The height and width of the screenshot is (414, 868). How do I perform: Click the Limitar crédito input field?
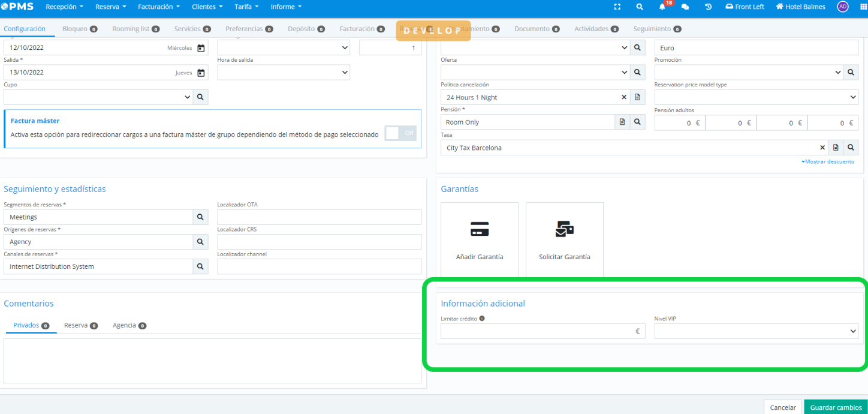click(x=537, y=331)
